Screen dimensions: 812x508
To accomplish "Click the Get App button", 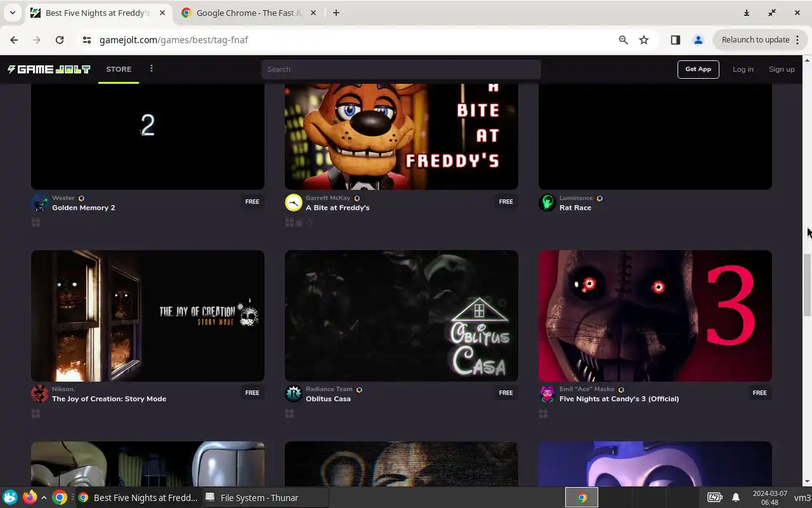I will coord(698,69).
